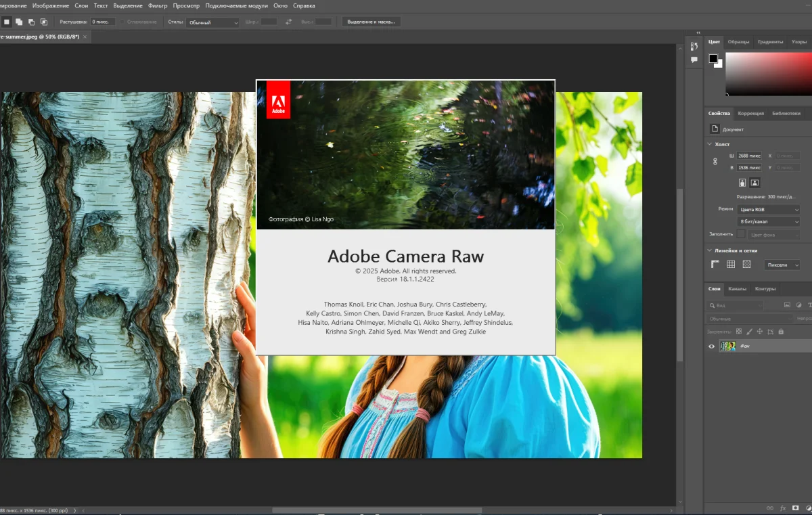
Task: Open the Фильтр menu
Action: pos(157,5)
